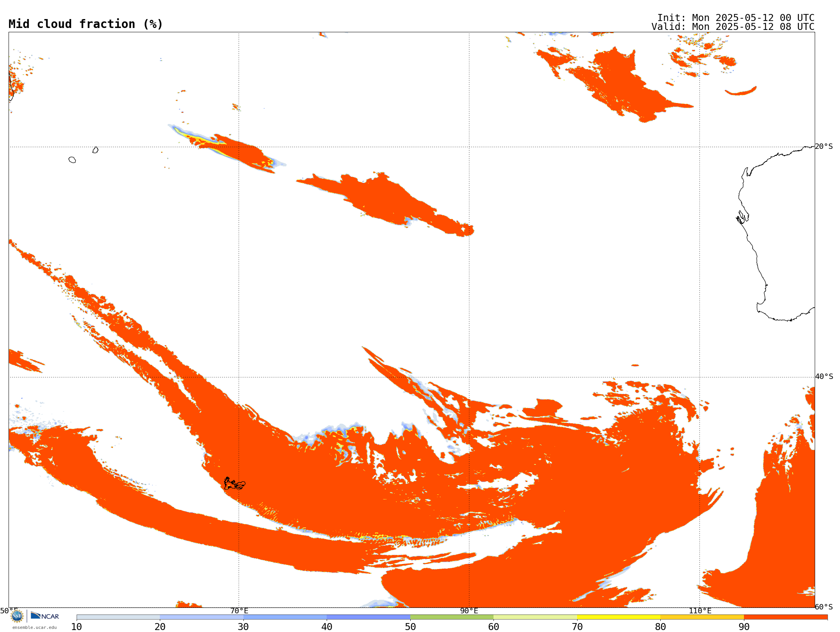840x632 pixels.
Task: Click the 80–90 amber colorbar segment
Action: 702,617
